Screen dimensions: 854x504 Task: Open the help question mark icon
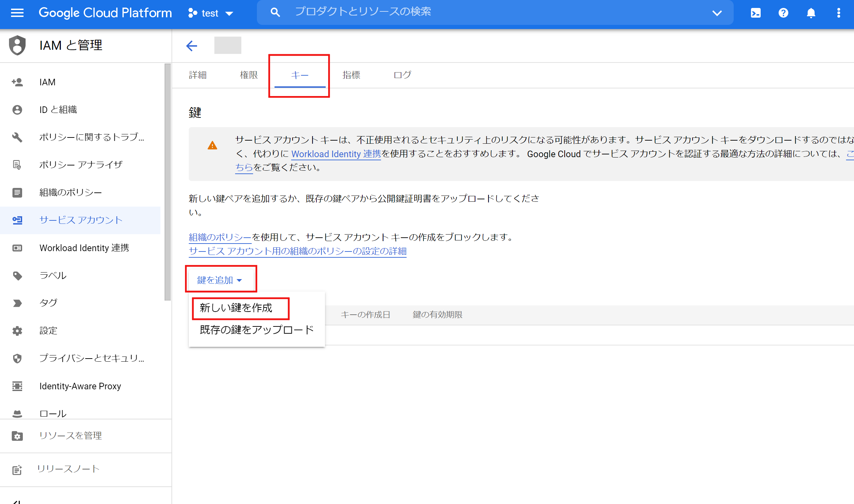[x=783, y=13]
